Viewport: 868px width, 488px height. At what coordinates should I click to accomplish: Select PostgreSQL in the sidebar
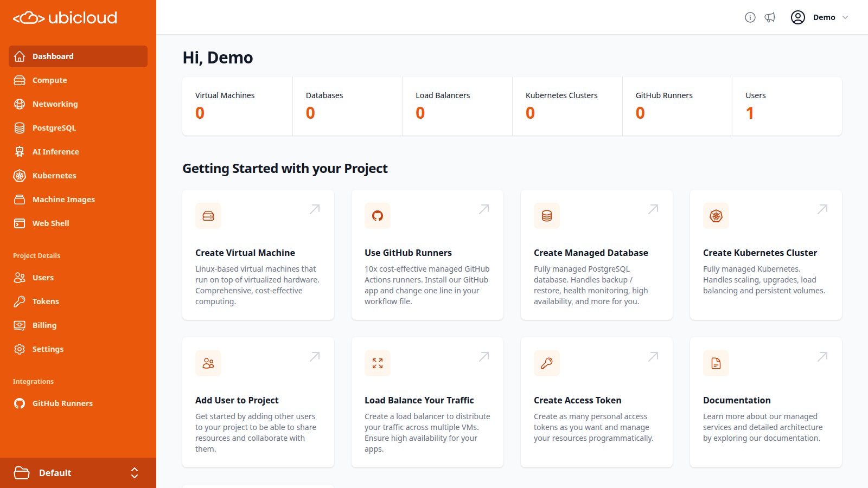(78, 128)
